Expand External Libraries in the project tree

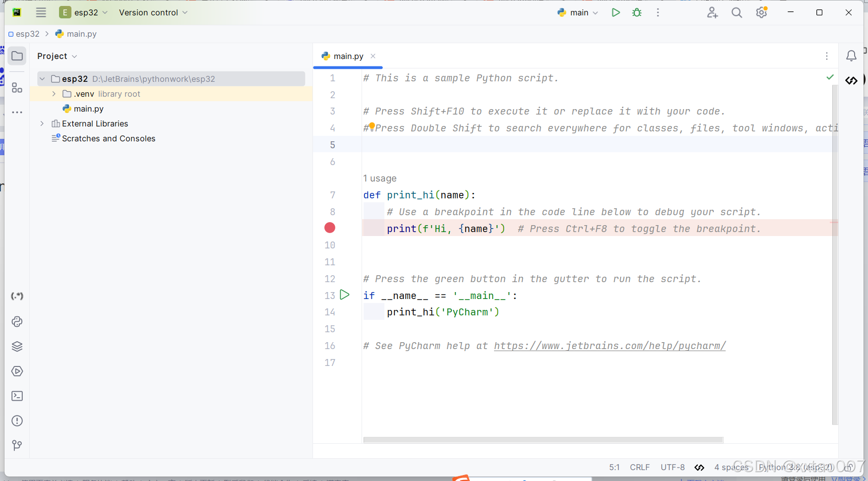[42, 123]
